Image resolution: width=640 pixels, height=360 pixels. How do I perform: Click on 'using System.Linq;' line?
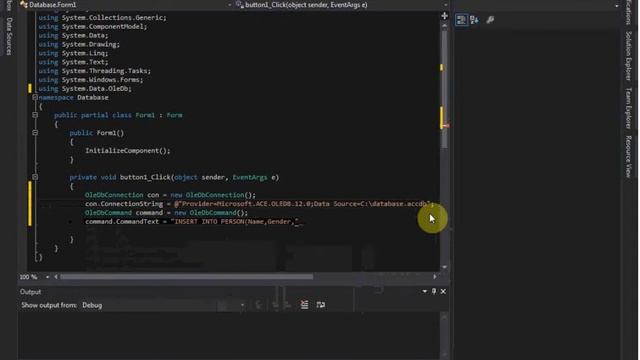coord(73,53)
